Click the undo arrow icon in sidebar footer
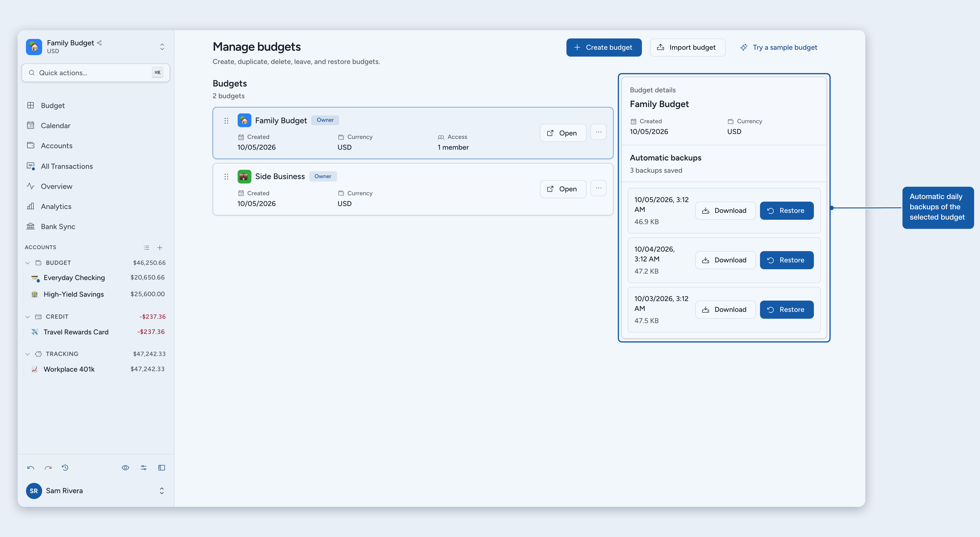980x537 pixels. [31, 468]
